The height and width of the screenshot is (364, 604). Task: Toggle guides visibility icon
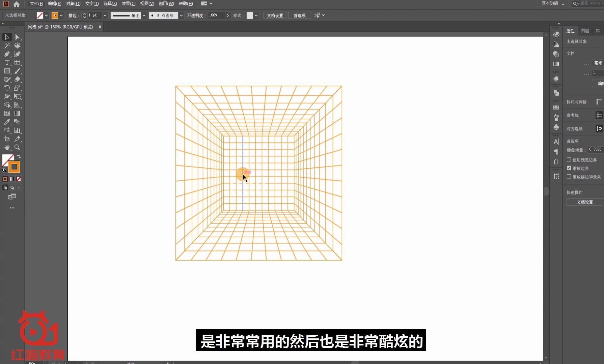tap(599, 115)
